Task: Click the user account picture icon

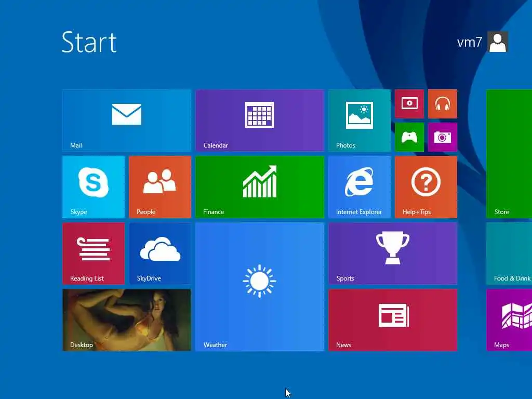Action: click(497, 42)
